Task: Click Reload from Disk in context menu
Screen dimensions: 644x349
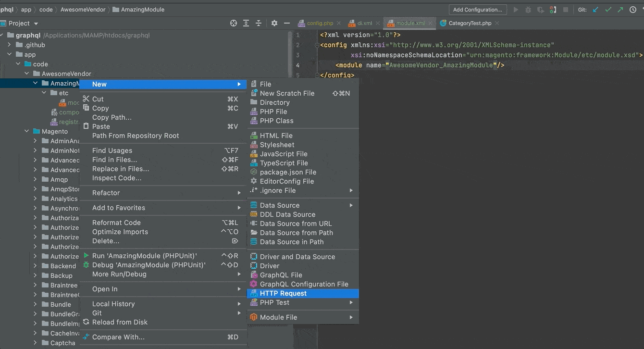Action: 120,322
